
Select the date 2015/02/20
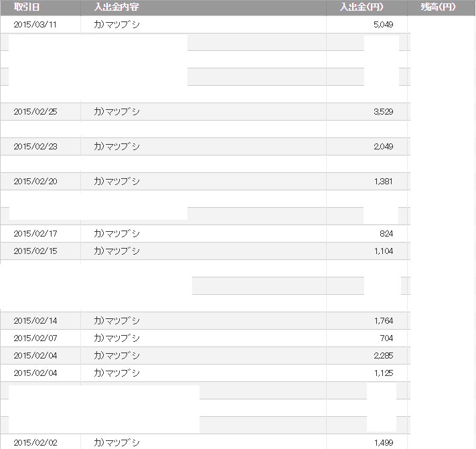[35, 182]
